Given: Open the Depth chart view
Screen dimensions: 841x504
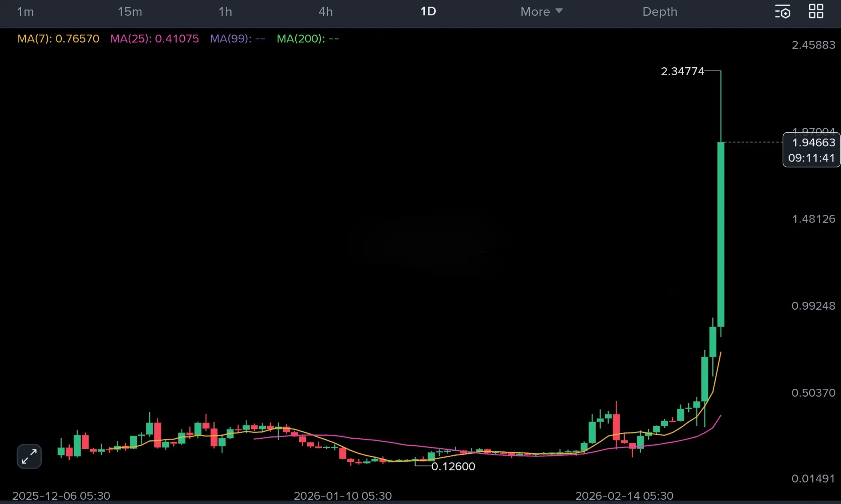Looking at the screenshot, I should pos(660,12).
